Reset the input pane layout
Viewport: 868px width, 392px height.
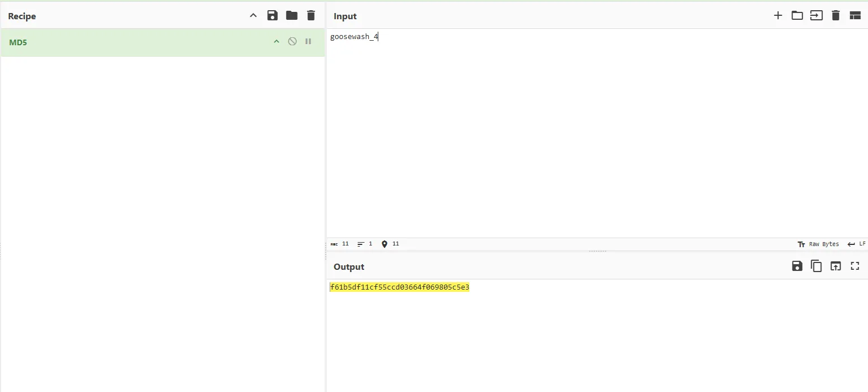point(855,16)
